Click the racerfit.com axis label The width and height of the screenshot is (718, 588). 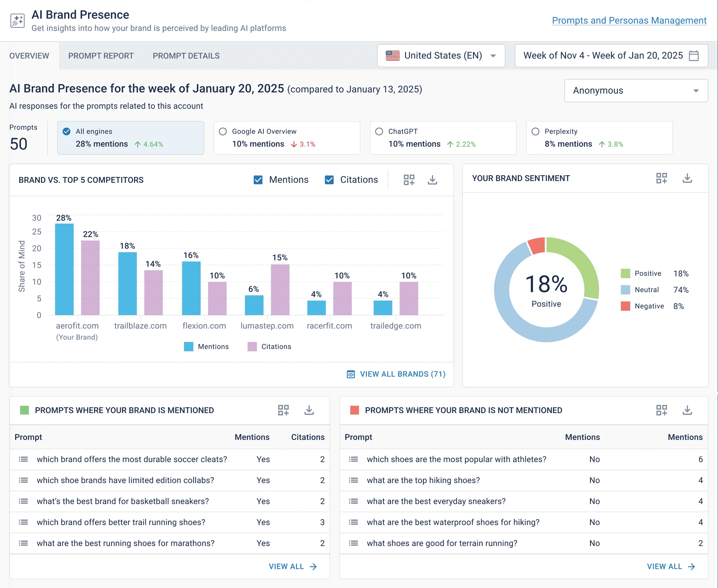point(329,326)
